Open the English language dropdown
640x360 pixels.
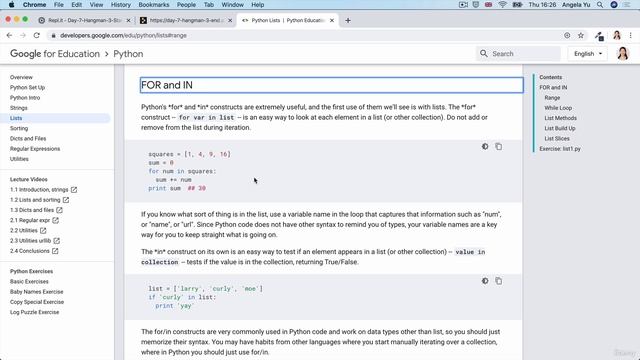588,53
